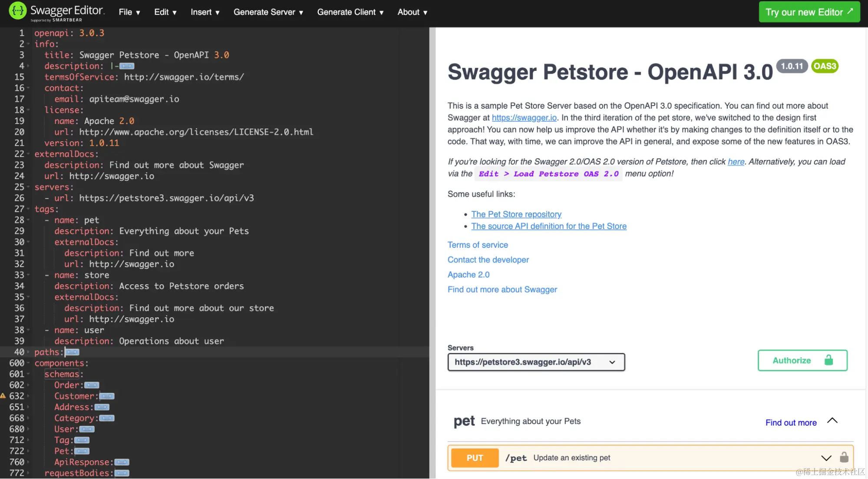Open the Servers URL dropdown
The height and width of the screenshot is (479, 868).
[536, 362]
